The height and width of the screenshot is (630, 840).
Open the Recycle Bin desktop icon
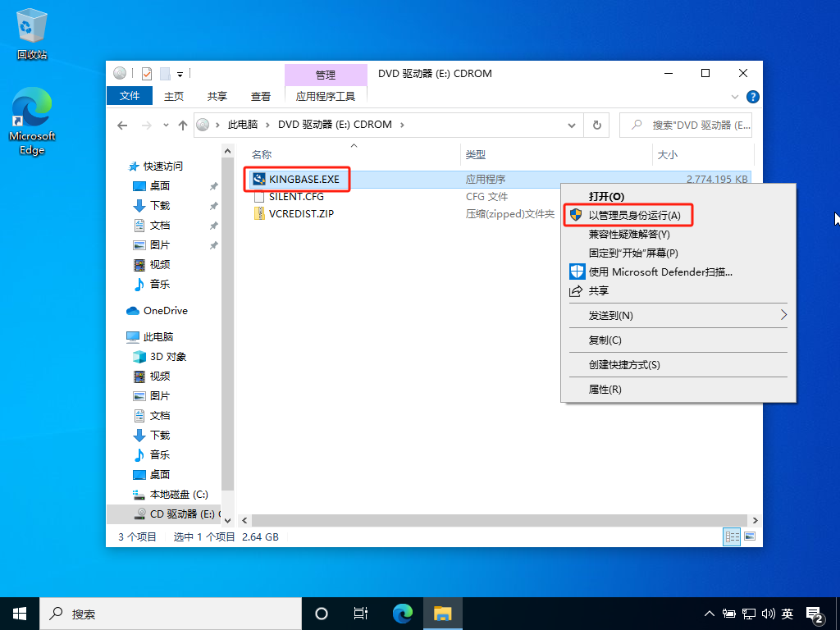32,34
